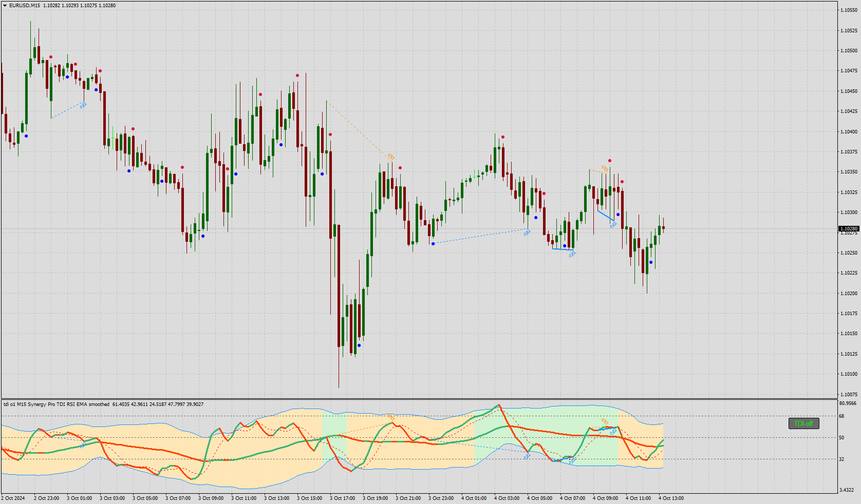Select the blue divergence arrow on price chart near 3 Oct 01:00
This screenshot has width=861, height=504.
point(83,105)
